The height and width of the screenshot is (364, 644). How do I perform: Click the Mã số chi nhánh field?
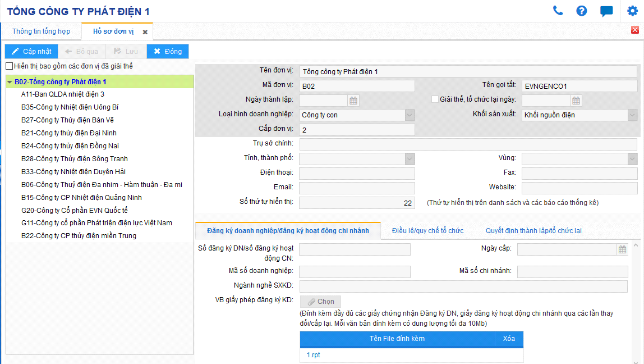coord(573,271)
